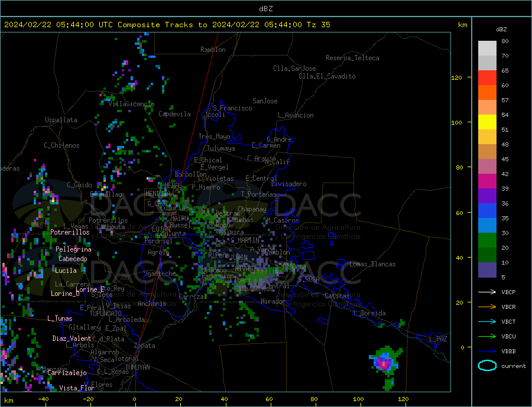Click the 'Tz 35' header text
The image size is (532, 407).
(x=318, y=25)
